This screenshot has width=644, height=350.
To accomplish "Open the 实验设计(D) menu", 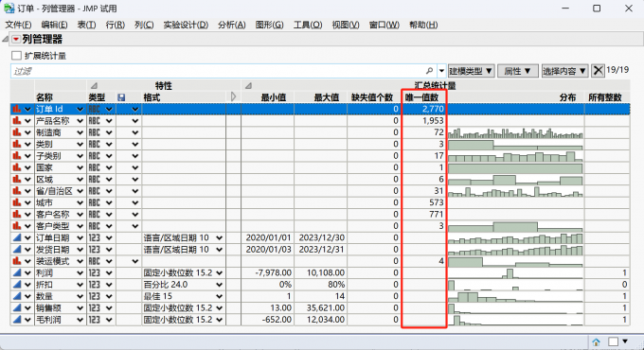I will click(186, 25).
